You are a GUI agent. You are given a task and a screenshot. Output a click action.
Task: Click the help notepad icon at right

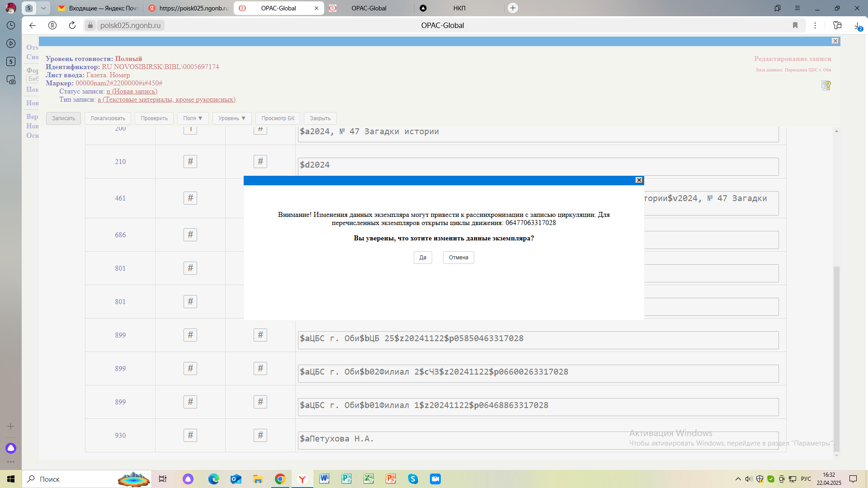click(x=826, y=85)
